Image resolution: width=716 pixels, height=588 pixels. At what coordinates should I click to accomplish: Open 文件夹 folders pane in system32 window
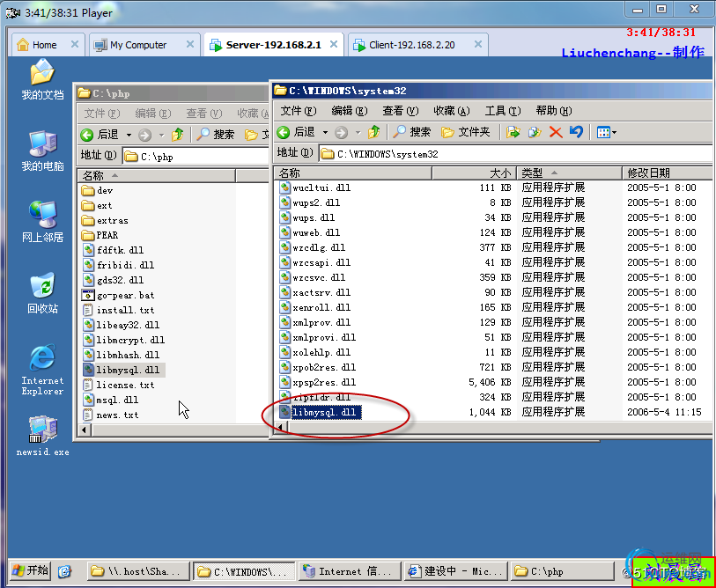[x=466, y=132]
